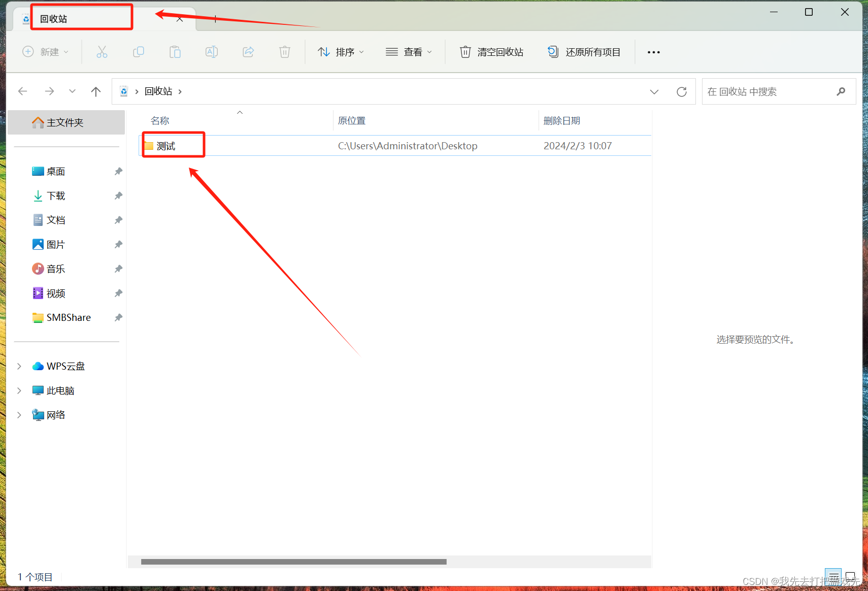Click the search magnifier icon
This screenshot has height=591, width=868.
[841, 91]
